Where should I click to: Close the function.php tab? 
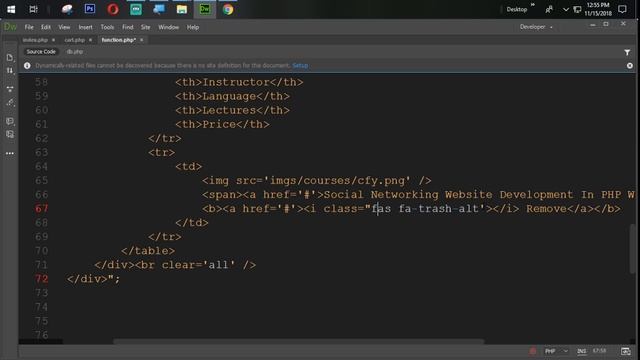point(142,40)
